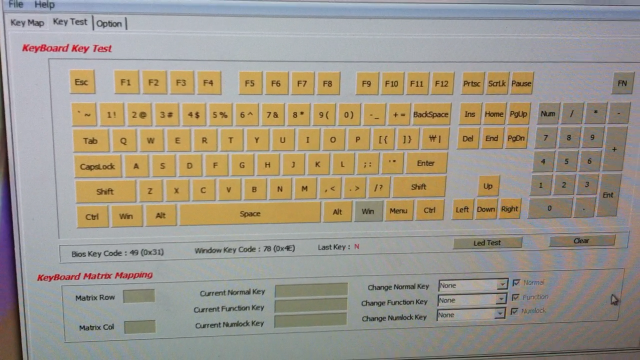Click the CapsLock key
The image size is (640, 360).
point(98,166)
